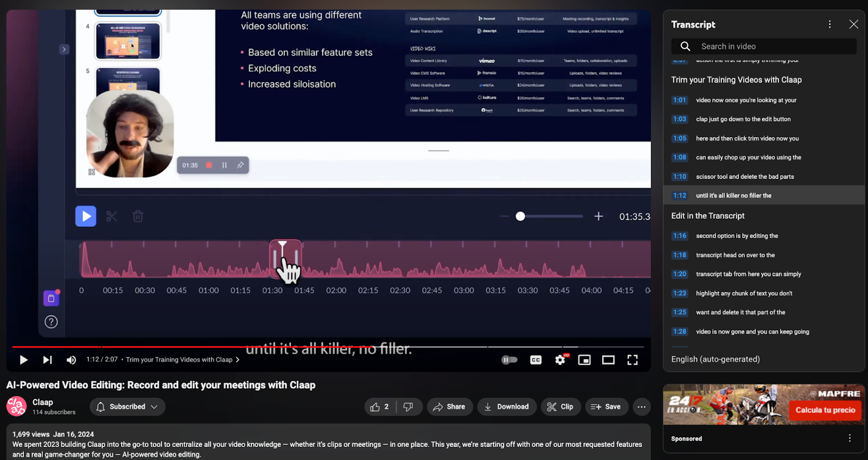Screen dimensions: 868x460
Task: Open sponsored ad options menu
Action: [x=850, y=438]
